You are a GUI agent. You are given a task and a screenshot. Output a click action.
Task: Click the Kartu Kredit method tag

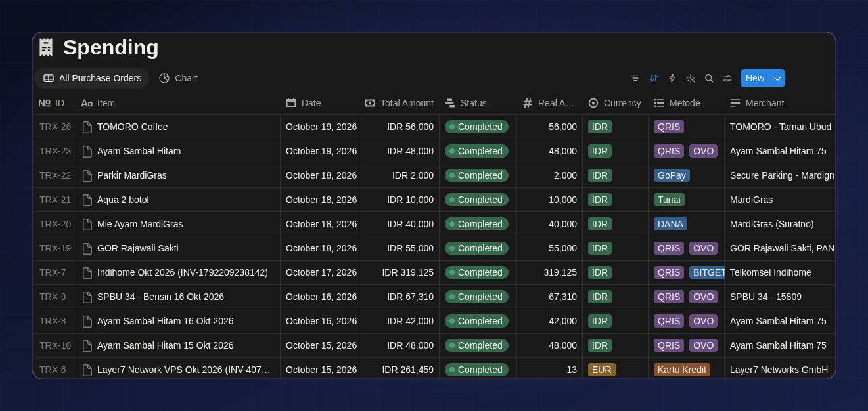682,370
